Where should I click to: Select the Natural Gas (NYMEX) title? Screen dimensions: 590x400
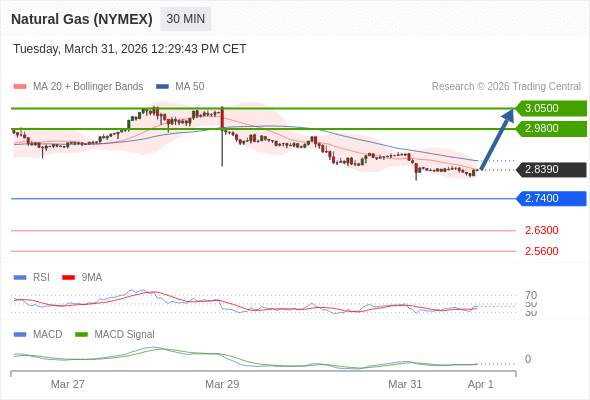(x=82, y=19)
